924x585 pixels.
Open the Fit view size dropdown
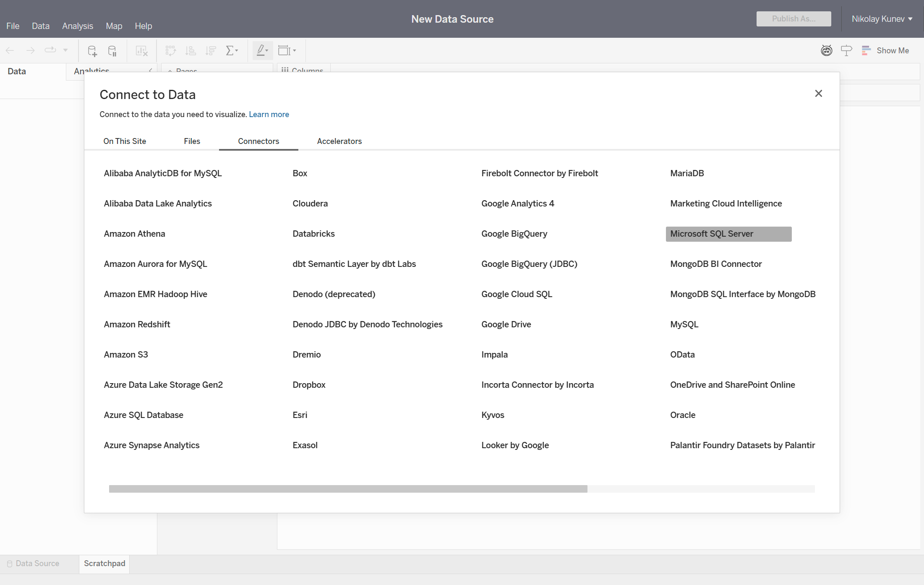(x=287, y=51)
